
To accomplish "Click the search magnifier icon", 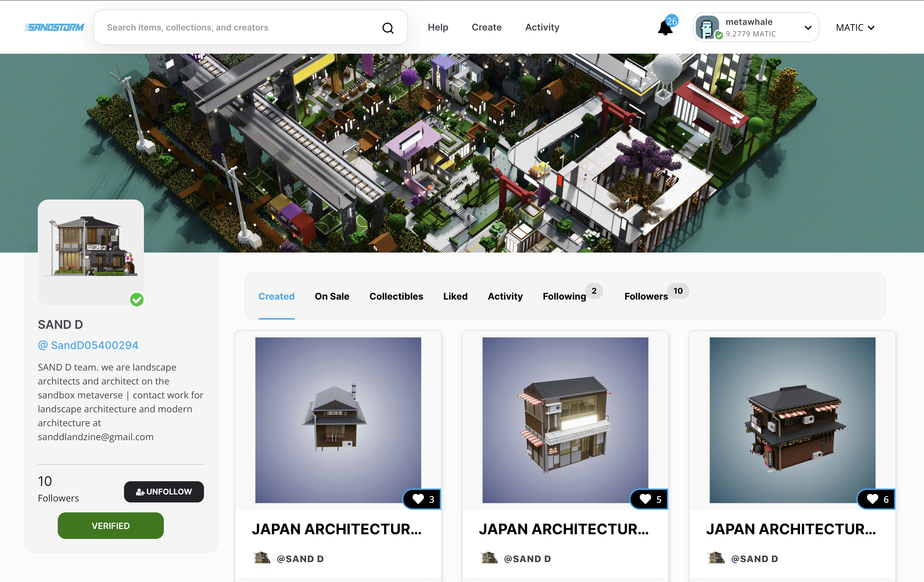I will click(x=388, y=28).
